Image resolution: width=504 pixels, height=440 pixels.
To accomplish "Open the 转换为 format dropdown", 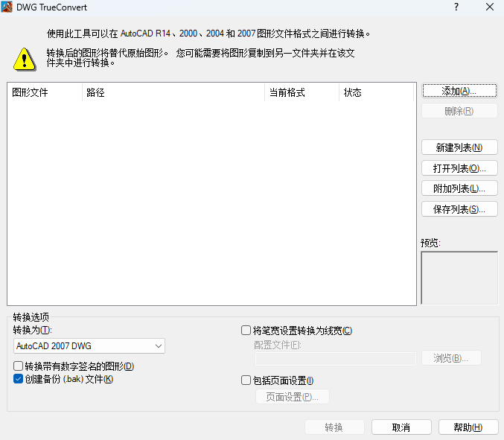I will (89, 346).
